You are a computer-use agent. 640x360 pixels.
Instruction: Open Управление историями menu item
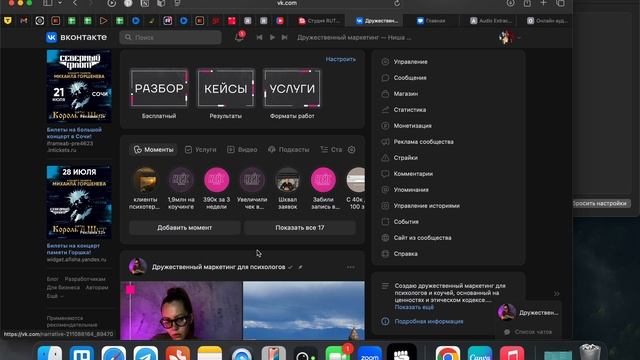(x=426, y=206)
